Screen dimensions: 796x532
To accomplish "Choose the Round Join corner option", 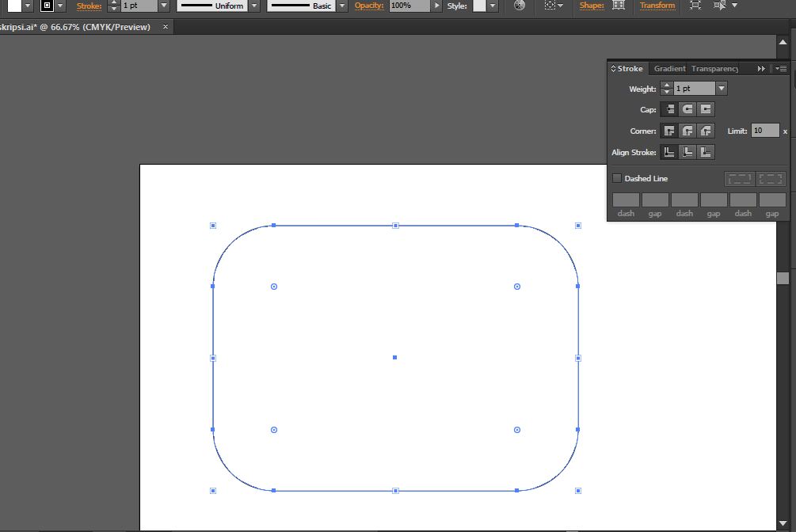I will click(687, 131).
